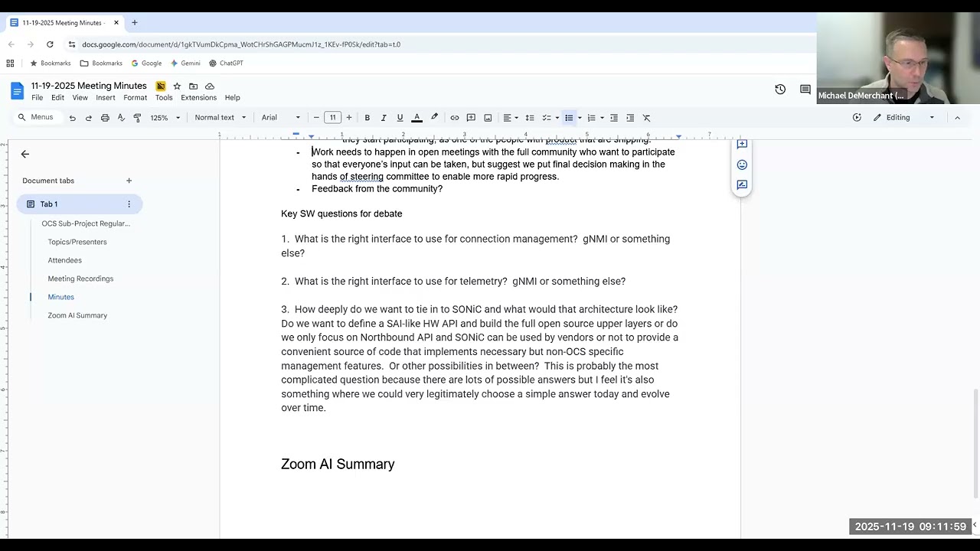980x551 pixels.
Task: Increase the paragraph indent
Action: 630,118
